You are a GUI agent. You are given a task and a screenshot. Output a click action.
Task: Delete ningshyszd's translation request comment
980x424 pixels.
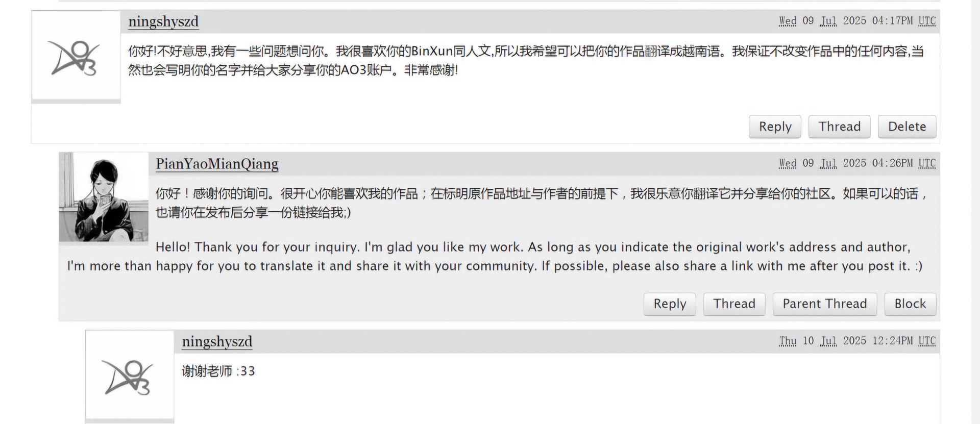tap(906, 127)
